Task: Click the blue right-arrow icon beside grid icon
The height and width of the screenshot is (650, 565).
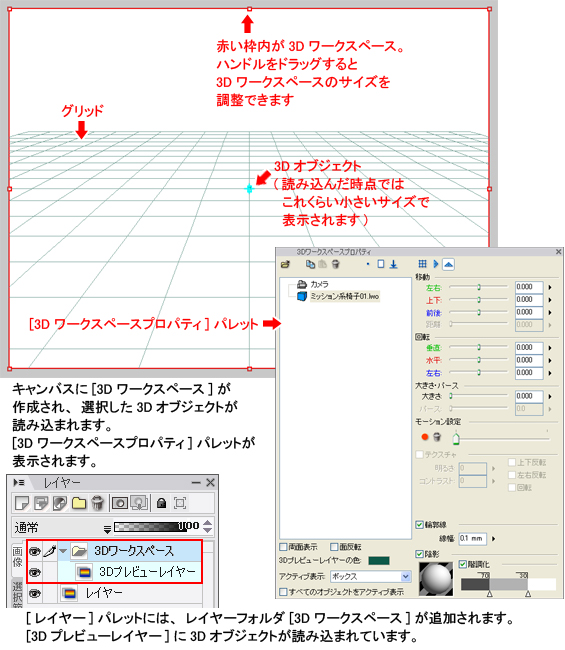Action: tap(436, 264)
